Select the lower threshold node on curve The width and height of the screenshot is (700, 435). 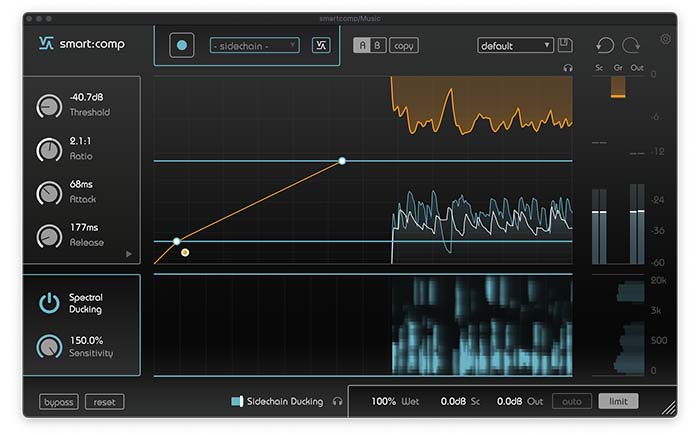[177, 241]
